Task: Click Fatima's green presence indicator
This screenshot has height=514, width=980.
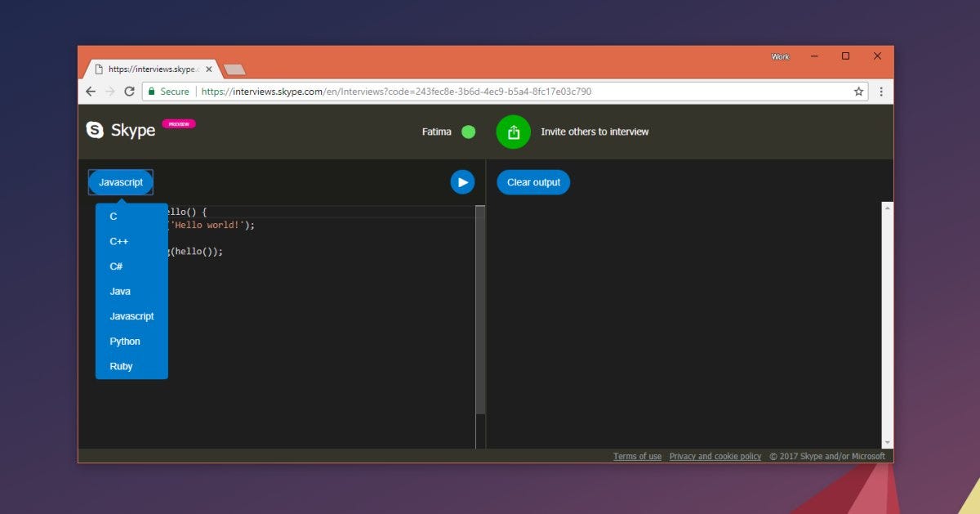Action: click(x=468, y=131)
